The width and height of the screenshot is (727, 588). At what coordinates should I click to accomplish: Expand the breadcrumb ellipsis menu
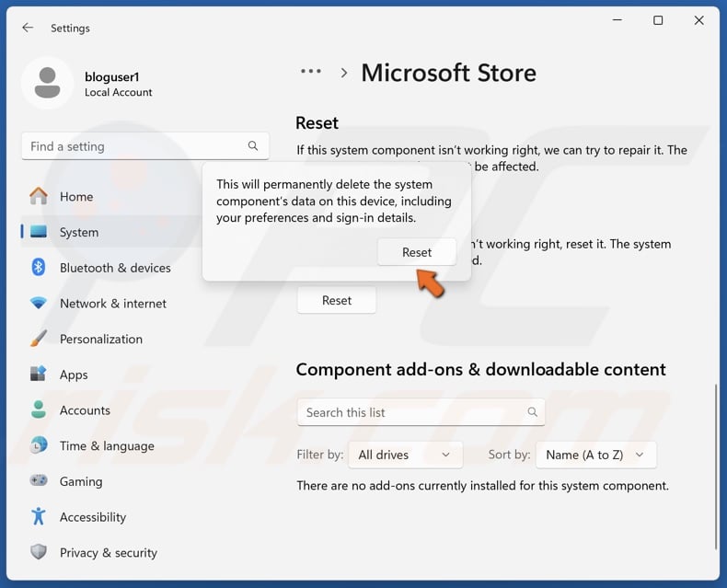[x=311, y=72]
